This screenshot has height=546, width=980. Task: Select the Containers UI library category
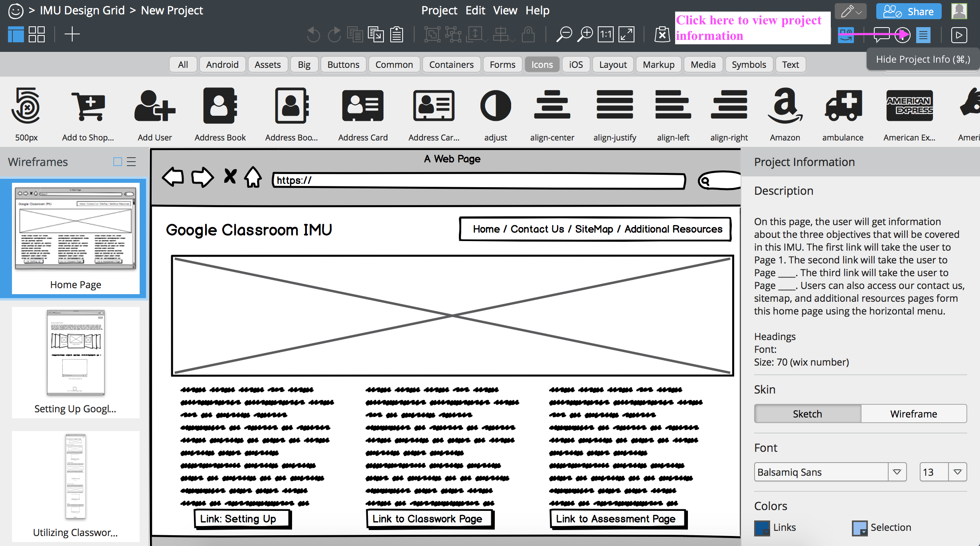click(x=451, y=64)
